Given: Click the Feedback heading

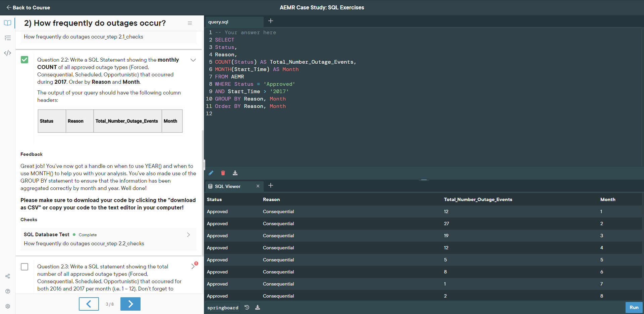Looking at the screenshot, I should pyautogui.click(x=32, y=154).
